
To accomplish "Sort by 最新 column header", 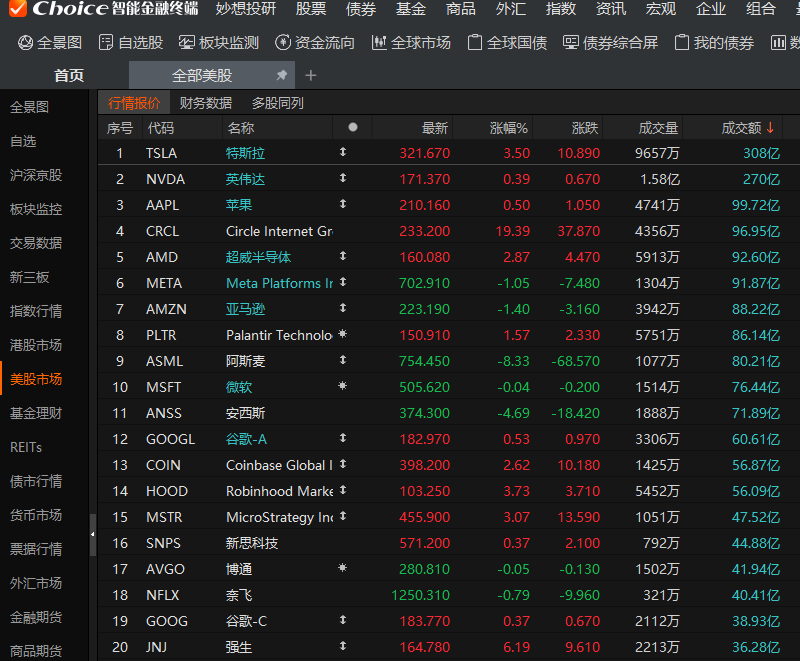I will pyautogui.click(x=435, y=128).
